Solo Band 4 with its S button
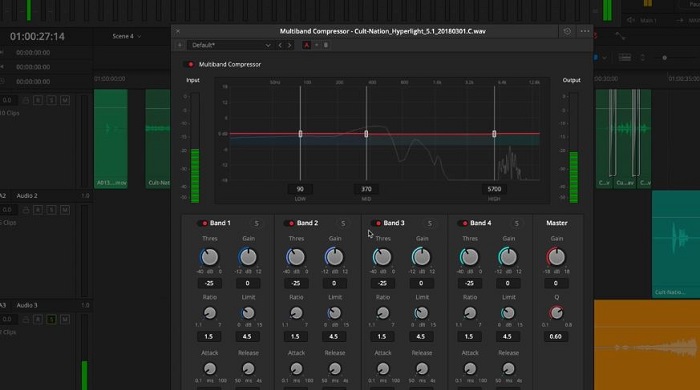This screenshot has width=700, height=390. click(x=517, y=223)
